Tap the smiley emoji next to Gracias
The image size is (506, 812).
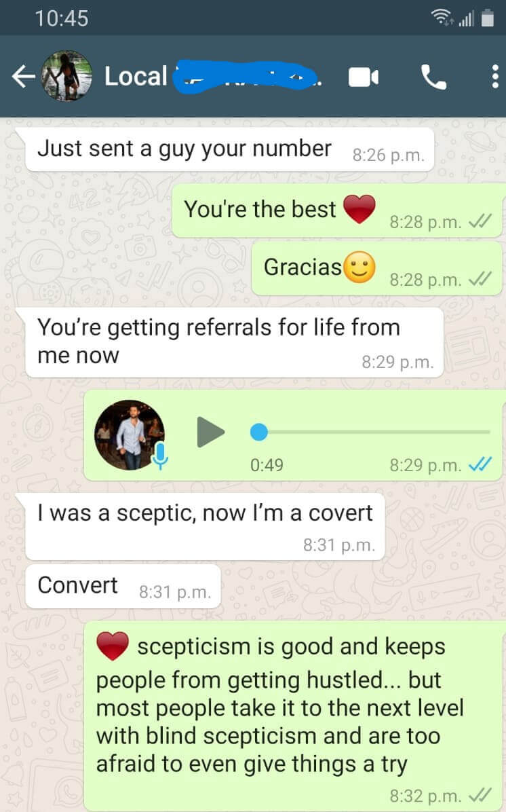(x=359, y=267)
